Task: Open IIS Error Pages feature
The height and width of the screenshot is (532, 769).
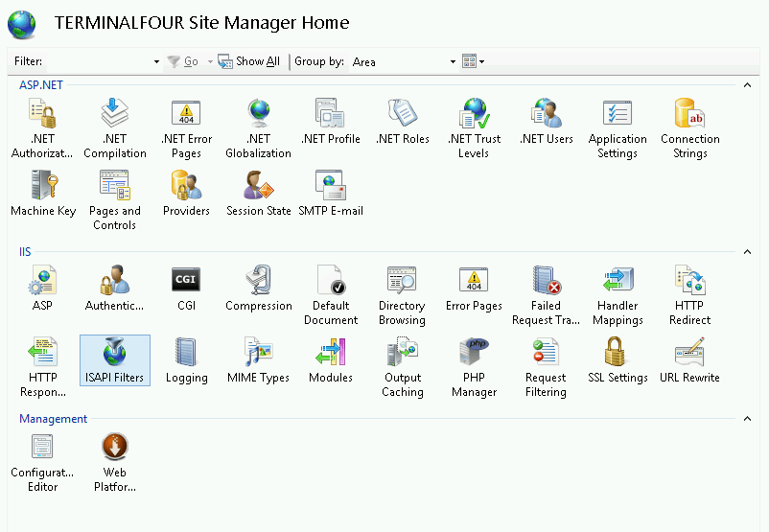Action: [474, 288]
